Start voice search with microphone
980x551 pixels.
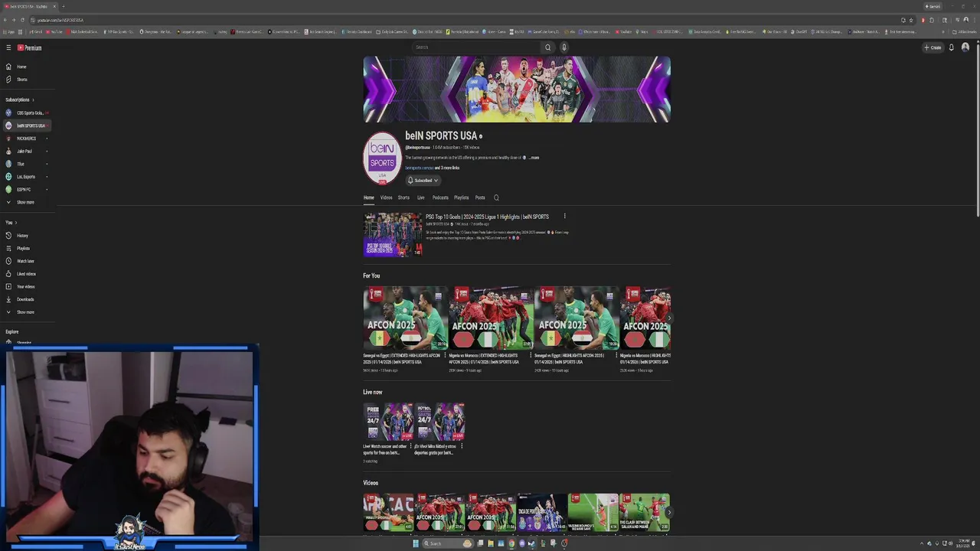coord(563,47)
